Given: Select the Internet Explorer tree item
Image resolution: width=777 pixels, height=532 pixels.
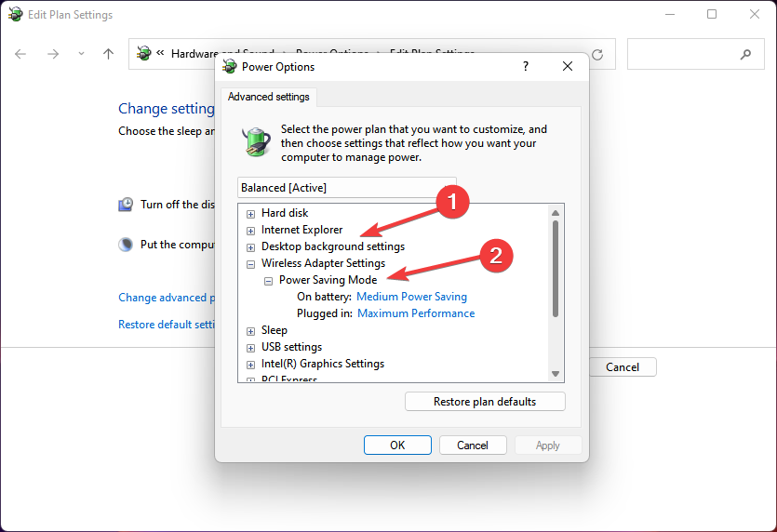Looking at the screenshot, I should point(301,230).
